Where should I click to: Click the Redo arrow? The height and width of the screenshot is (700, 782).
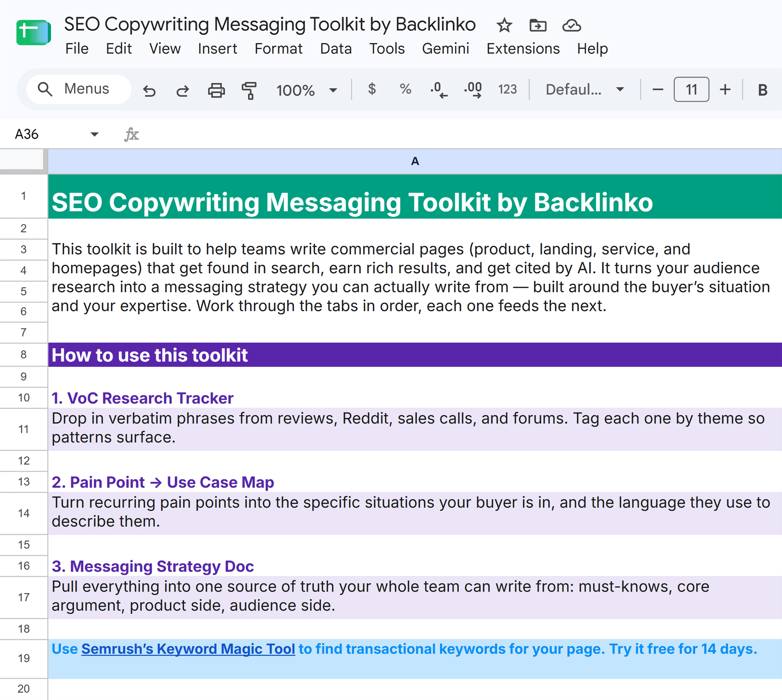pyautogui.click(x=183, y=91)
